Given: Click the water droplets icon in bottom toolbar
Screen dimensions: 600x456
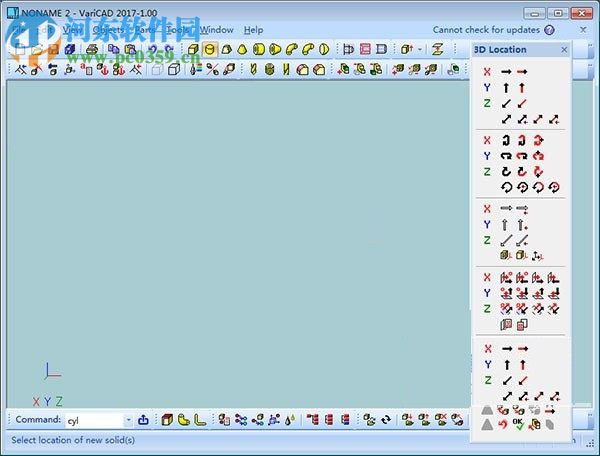Looking at the screenshot, I should 290,420.
